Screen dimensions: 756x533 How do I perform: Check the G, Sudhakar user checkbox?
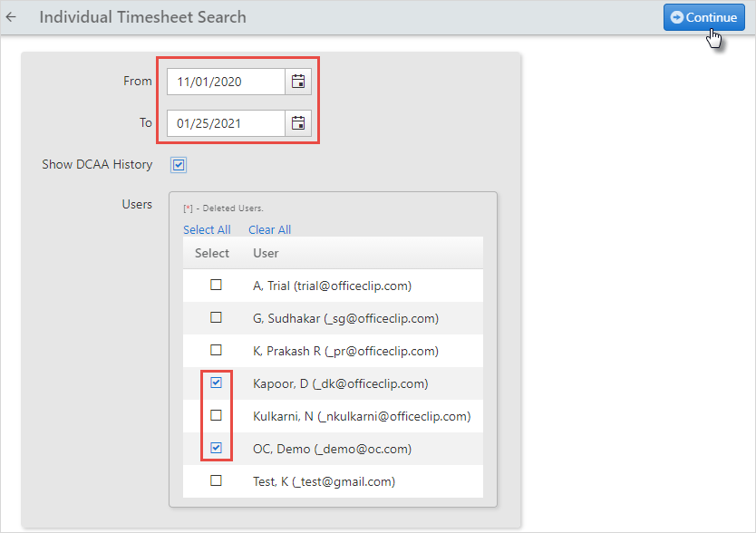coord(216,317)
